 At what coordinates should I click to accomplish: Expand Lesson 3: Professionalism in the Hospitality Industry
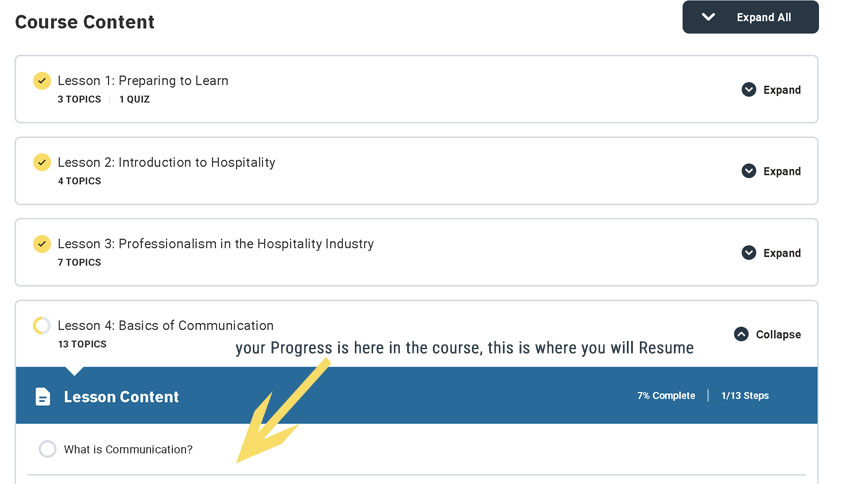771,252
